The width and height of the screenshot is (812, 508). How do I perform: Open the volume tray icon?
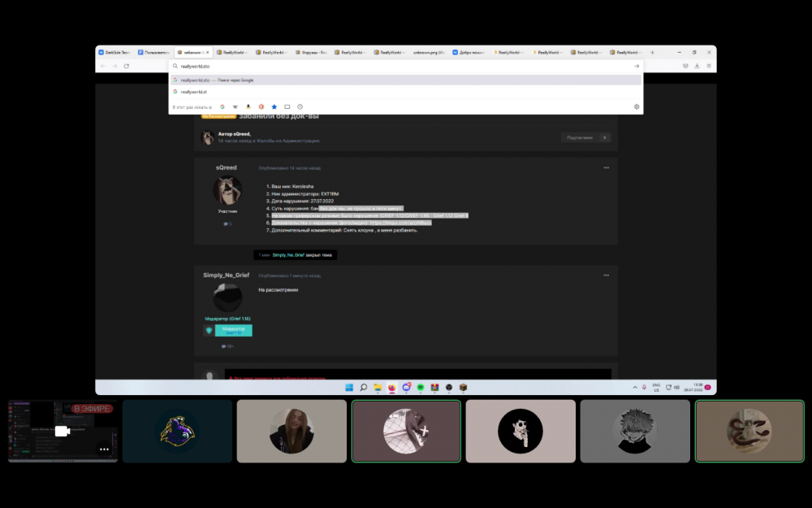tap(676, 387)
